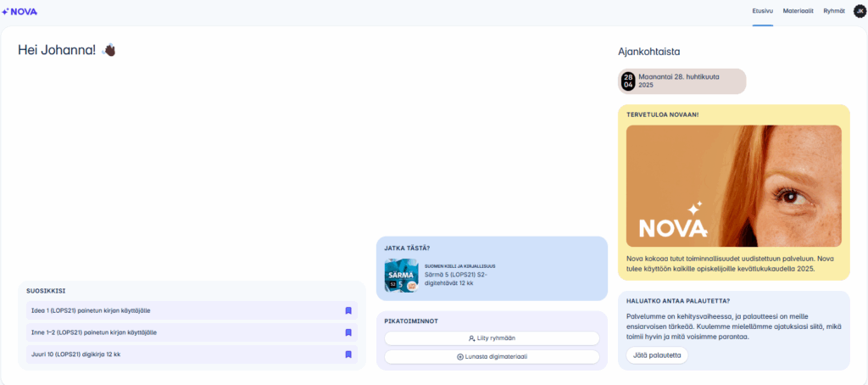Click the Ajankohtaista heading

click(x=648, y=52)
